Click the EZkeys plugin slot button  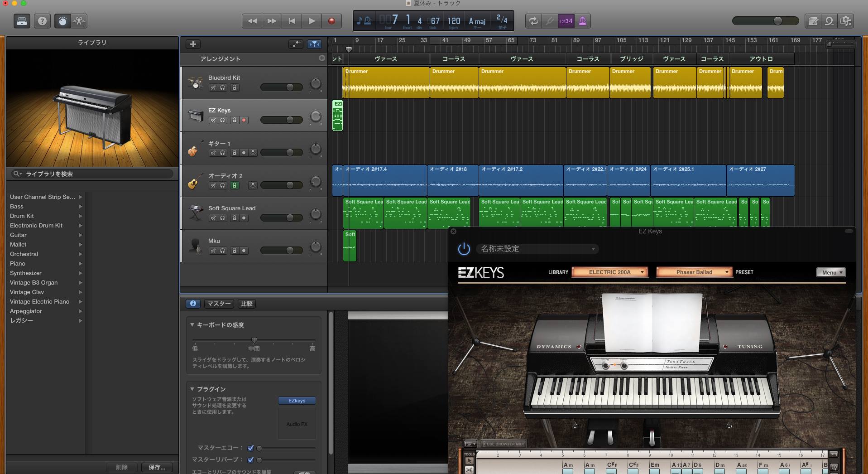(297, 401)
